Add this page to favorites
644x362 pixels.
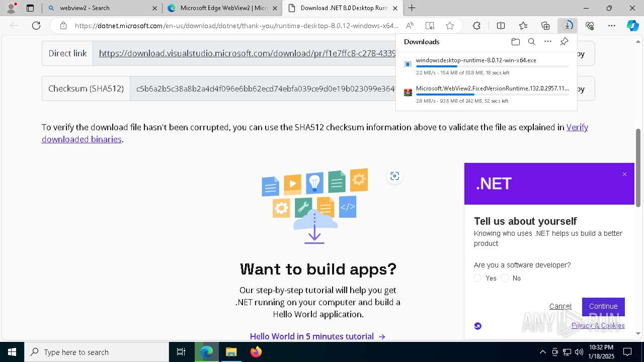pyautogui.click(x=450, y=26)
